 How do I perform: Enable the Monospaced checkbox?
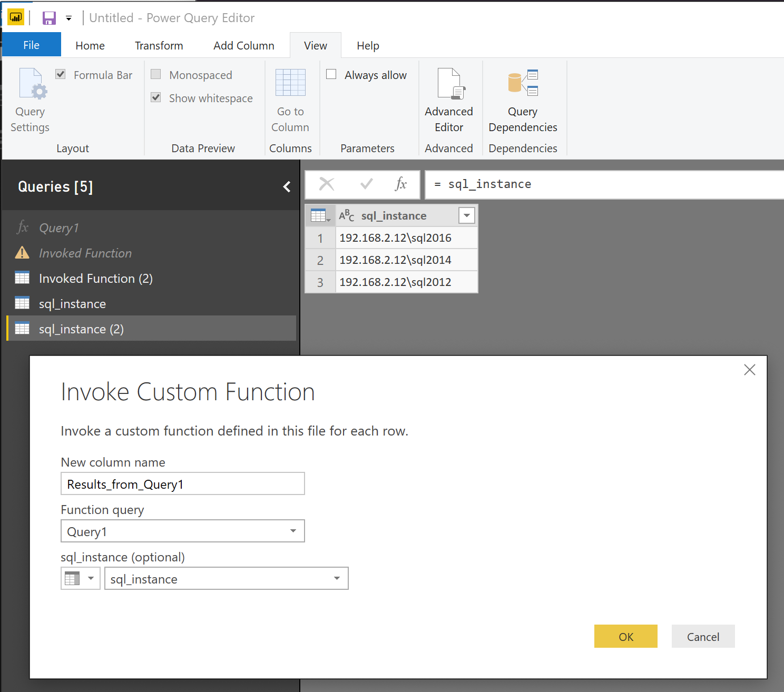[156, 74]
